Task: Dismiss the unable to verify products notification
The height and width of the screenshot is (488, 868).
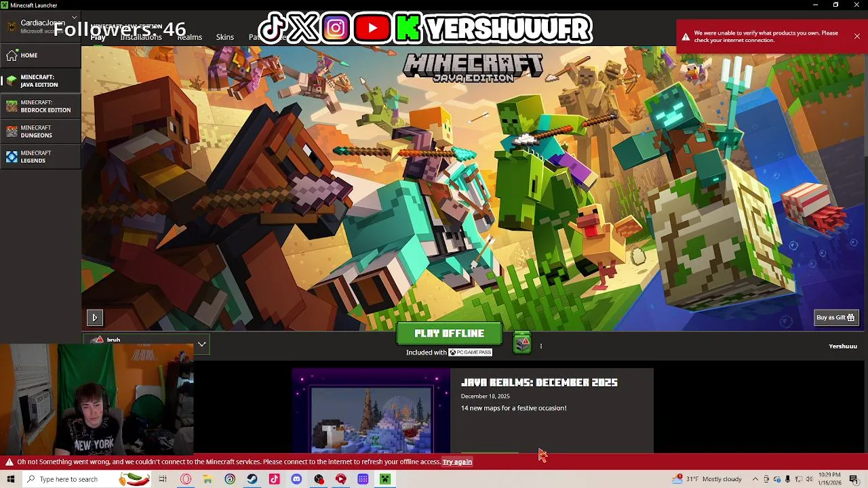Action: coord(857,36)
